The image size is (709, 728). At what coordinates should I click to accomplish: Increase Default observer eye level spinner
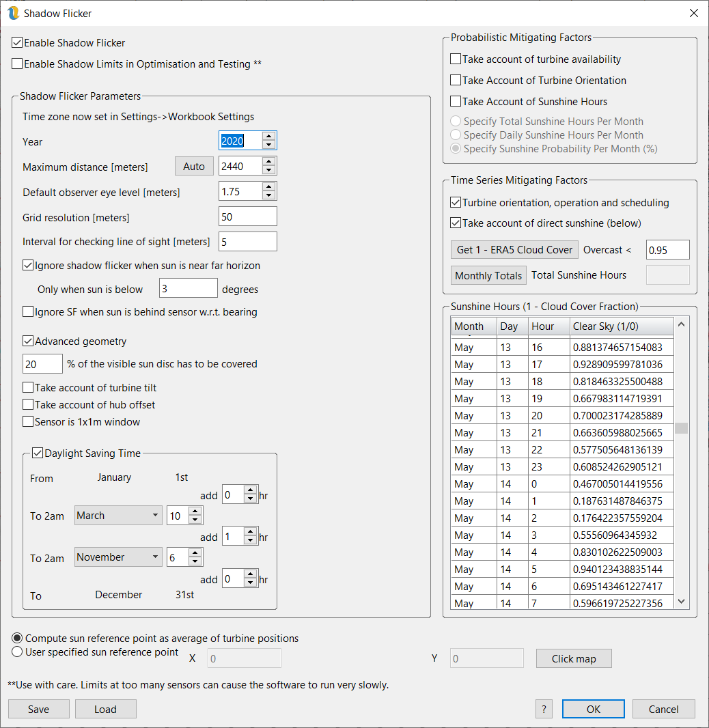pos(269,187)
